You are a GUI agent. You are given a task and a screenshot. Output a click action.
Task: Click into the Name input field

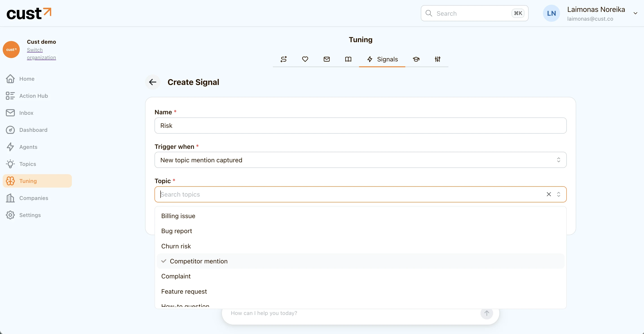click(x=360, y=126)
